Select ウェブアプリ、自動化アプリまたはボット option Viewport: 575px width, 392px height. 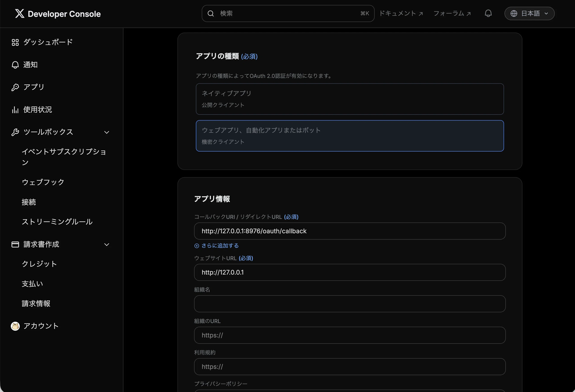click(x=350, y=136)
